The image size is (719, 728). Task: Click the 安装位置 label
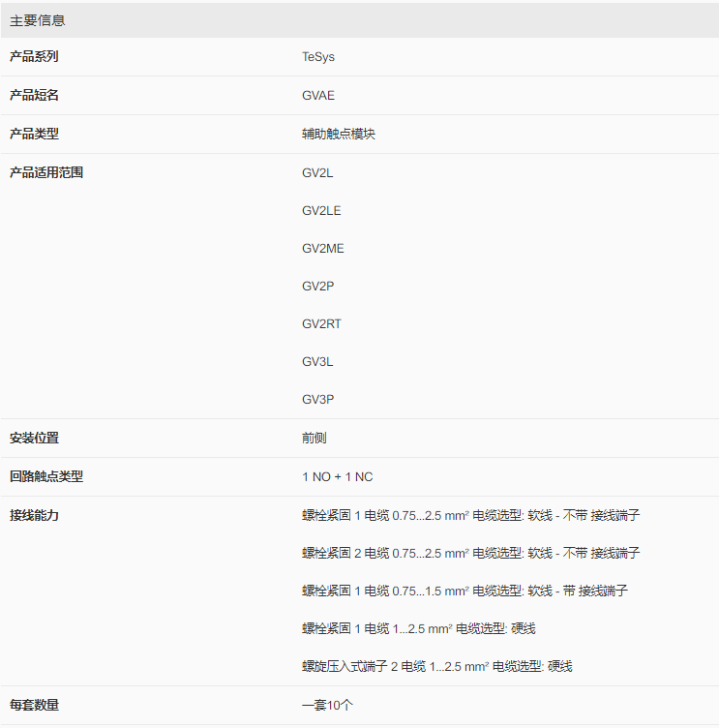tap(34, 438)
